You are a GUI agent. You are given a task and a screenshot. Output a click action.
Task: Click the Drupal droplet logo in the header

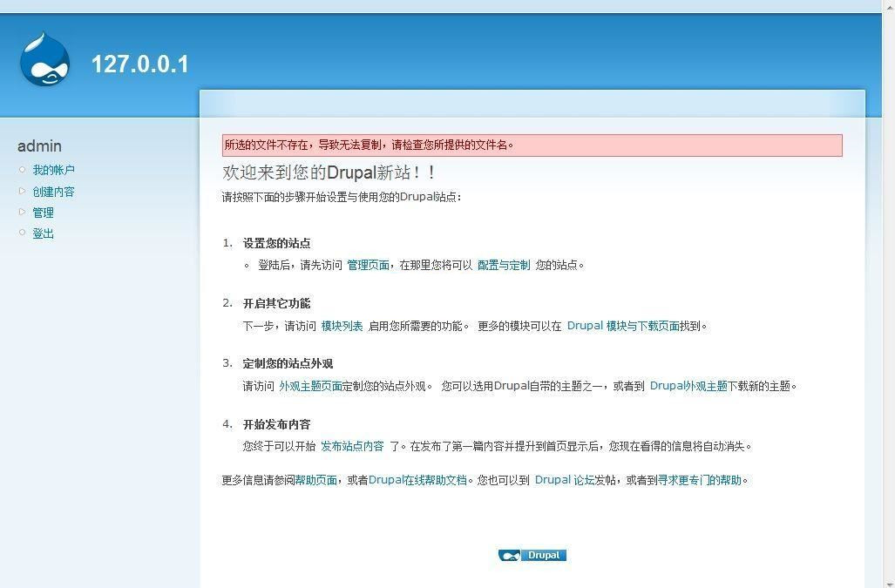click(x=43, y=59)
